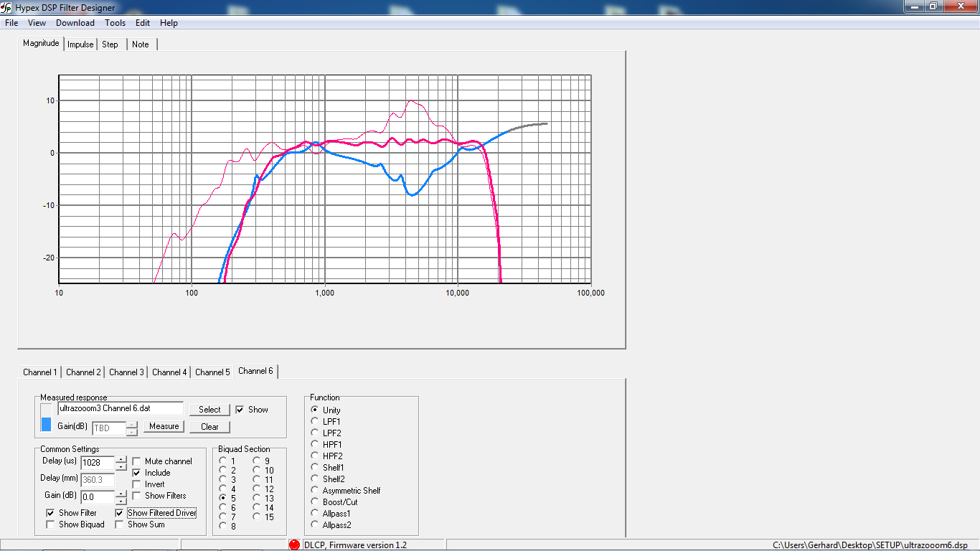Screen dimensions: 980x551
Task: Select the Channel 6 tab
Action: [255, 371]
